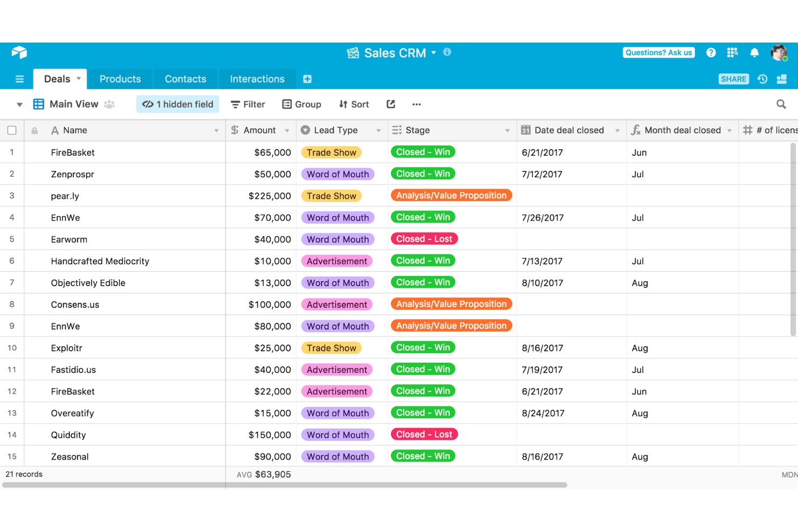The height and width of the screenshot is (532, 798).
Task: Switch to the Products tab
Action: click(x=120, y=79)
